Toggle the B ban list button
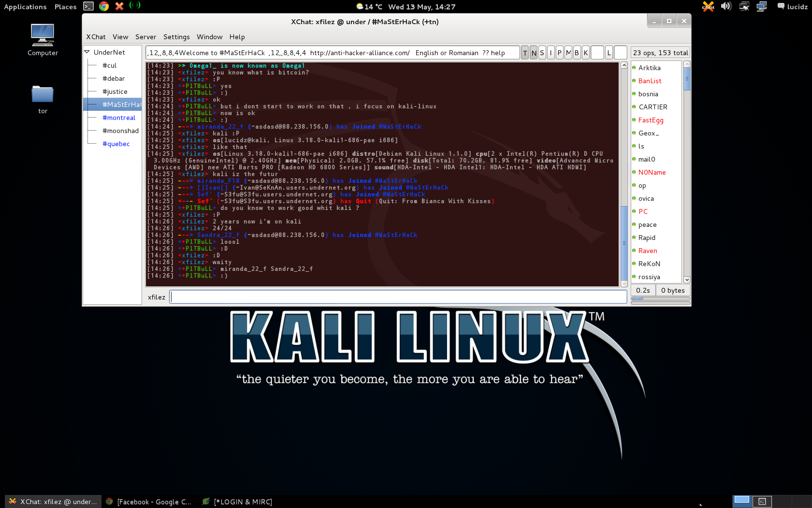The width and height of the screenshot is (812, 508). (x=577, y=53)
